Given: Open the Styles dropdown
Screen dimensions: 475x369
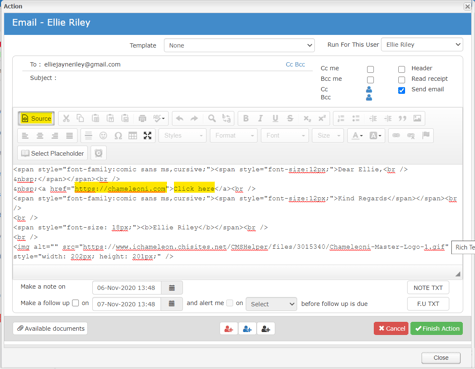Looking at the screenshot, I should click(183, 136).
